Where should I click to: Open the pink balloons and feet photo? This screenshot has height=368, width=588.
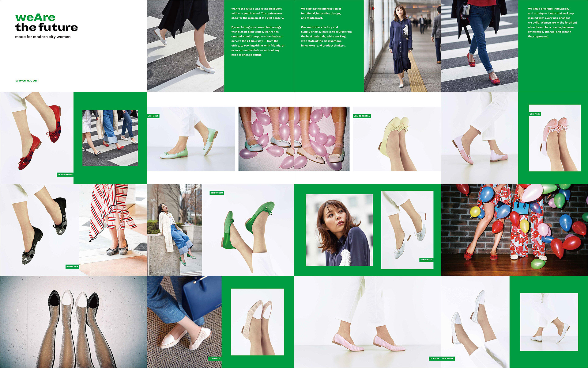[294, 139]
